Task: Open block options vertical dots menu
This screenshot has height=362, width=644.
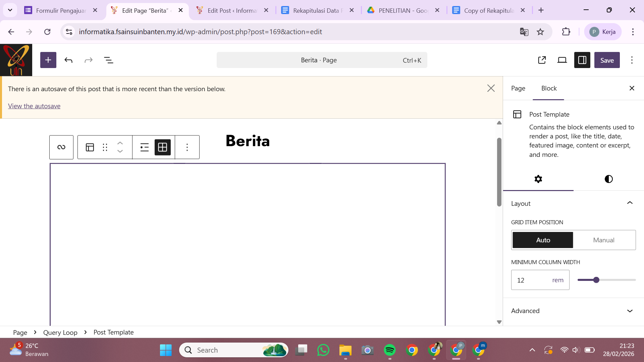Action: (187, 147)
